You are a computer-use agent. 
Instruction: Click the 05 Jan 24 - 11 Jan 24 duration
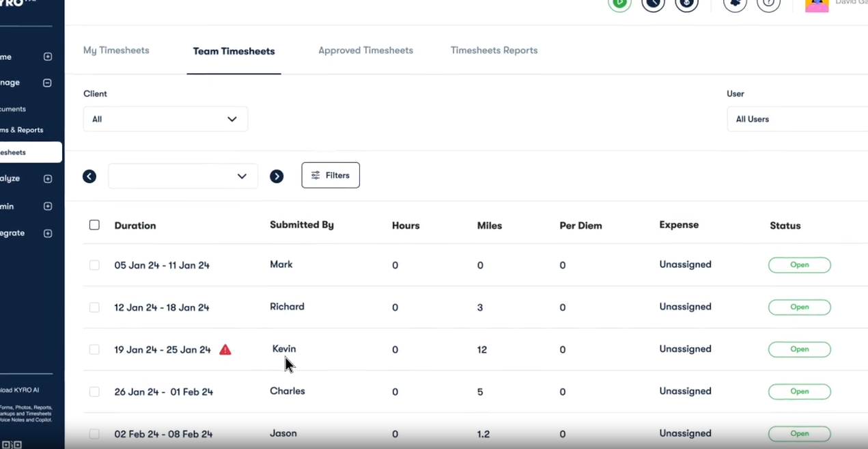[162, 265]
